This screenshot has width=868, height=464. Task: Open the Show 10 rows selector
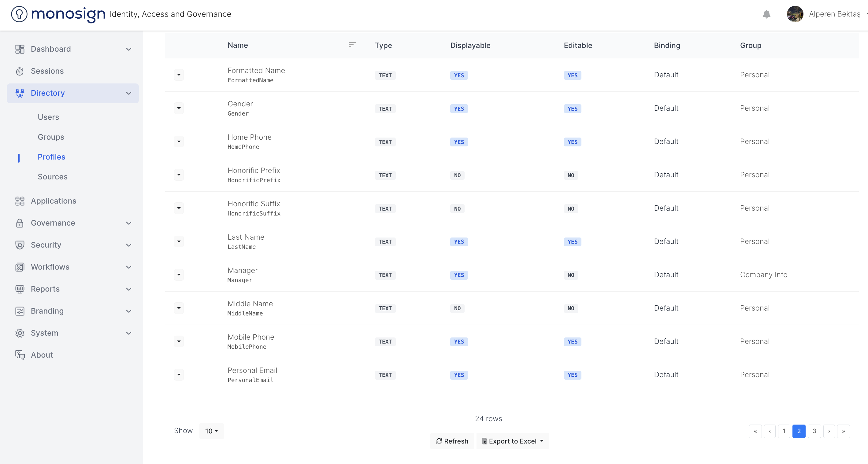click(x=211, y=431)
